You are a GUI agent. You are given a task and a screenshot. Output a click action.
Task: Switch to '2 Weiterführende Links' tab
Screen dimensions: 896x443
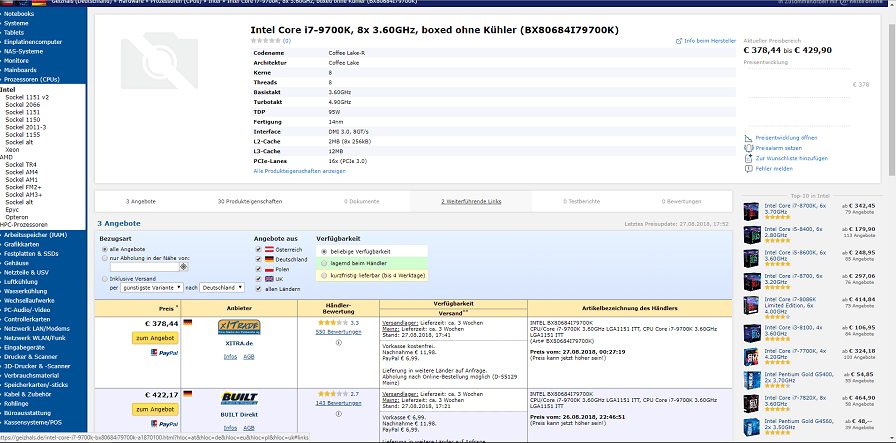[471, 202]
